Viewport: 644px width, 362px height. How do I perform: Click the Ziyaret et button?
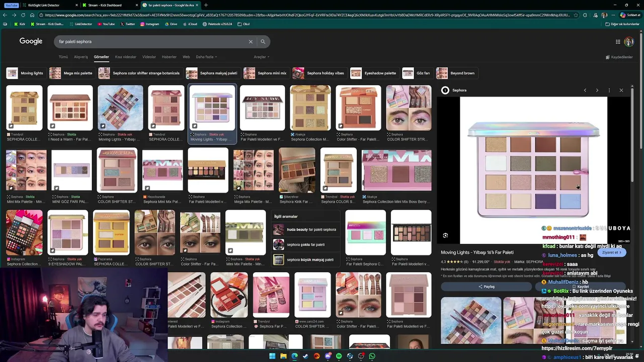pyautogui.click(x=612, y=252)
